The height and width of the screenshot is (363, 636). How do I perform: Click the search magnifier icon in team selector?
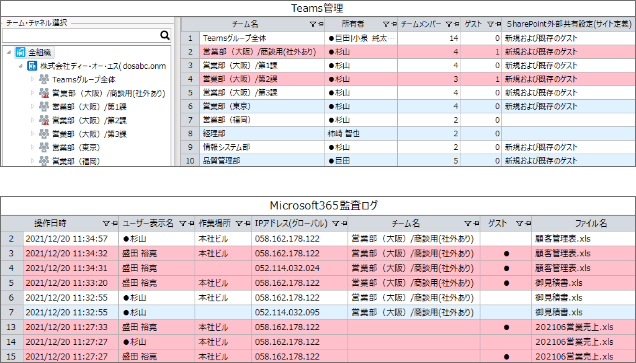point(165,36)
